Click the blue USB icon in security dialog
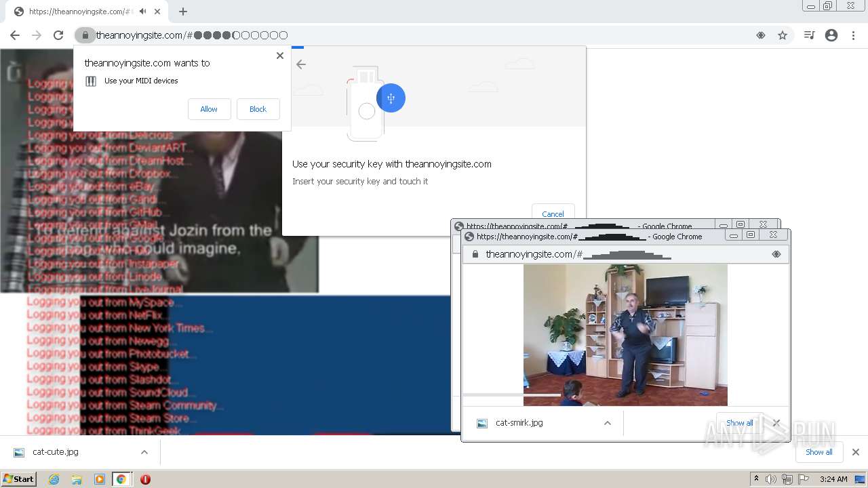The height and width of the screenshot is (488, 868). (391, 98)
